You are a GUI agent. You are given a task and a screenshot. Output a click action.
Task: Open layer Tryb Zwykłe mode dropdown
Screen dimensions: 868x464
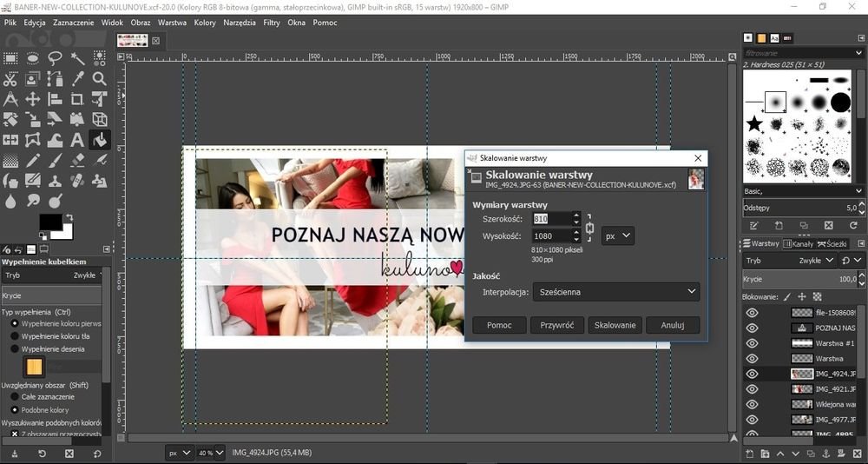point(791,260)
